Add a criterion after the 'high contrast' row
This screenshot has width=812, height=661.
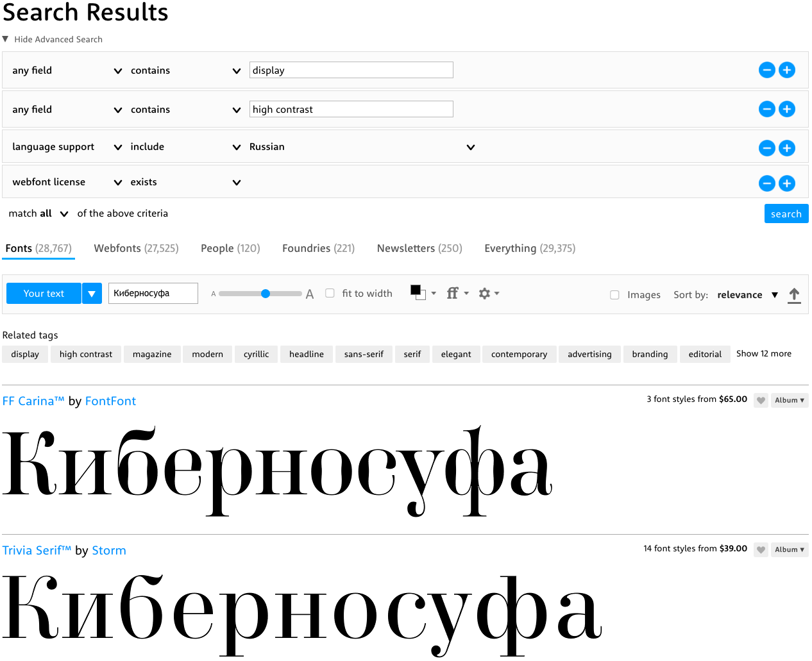[787, 109]
